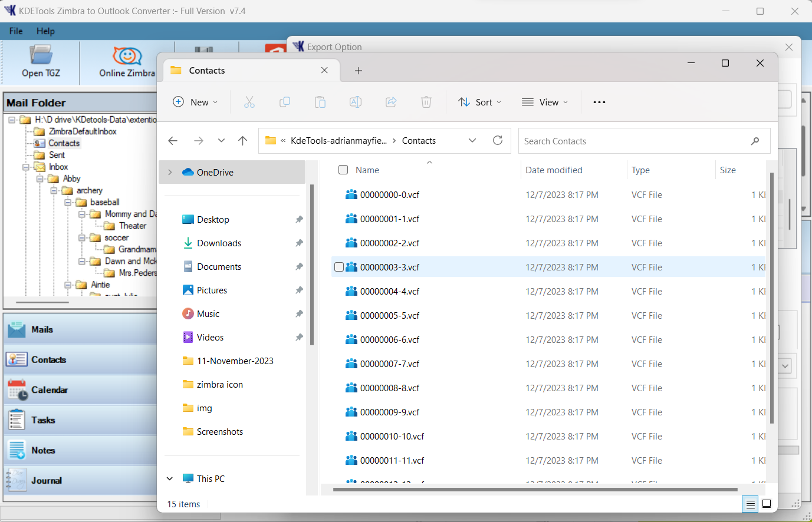Open the View dropdown
The image size is (812, 522).
545,102
